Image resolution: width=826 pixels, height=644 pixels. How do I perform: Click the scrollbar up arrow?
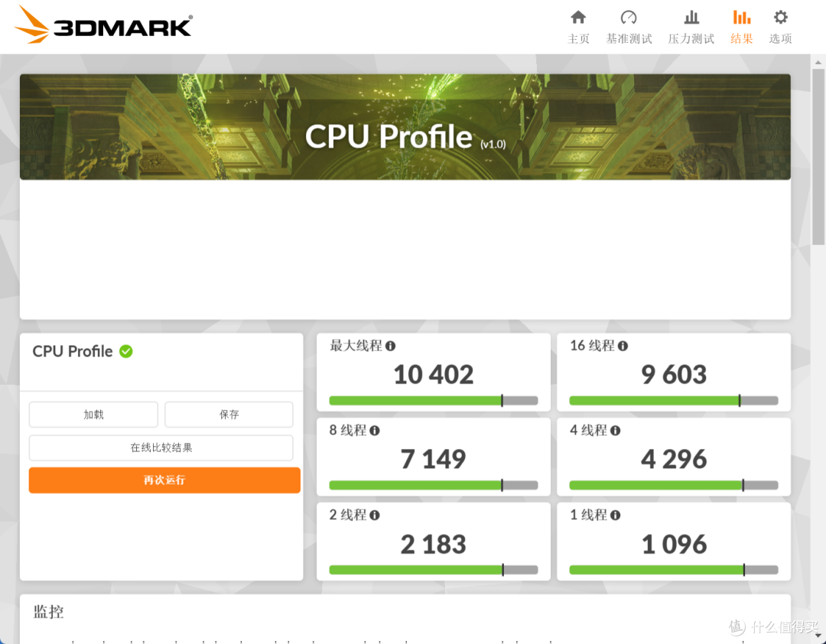pos(818,62)
